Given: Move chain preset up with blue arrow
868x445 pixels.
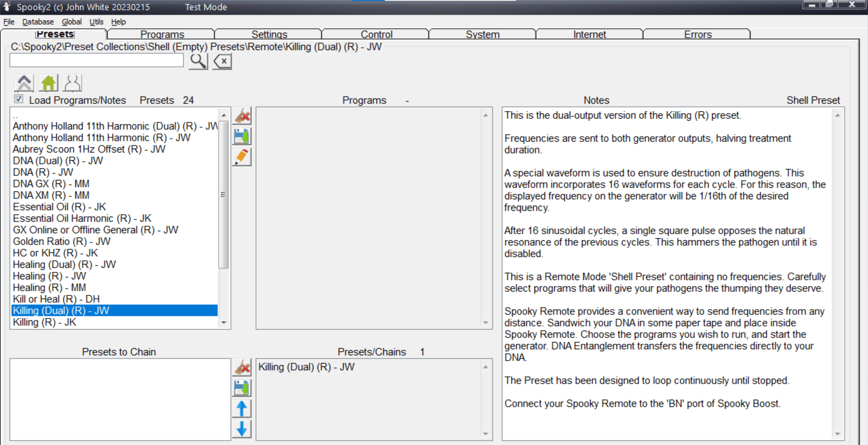Looking at the screenshot, I should [242, 409].
